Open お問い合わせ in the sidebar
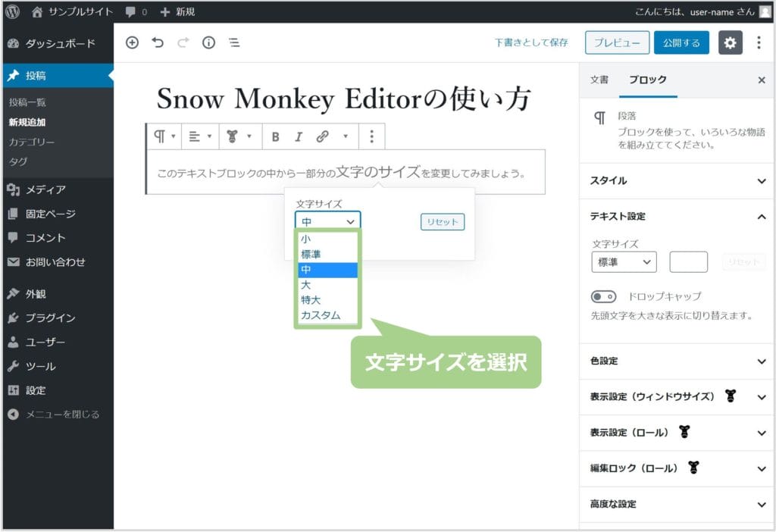The height and width of the screenshot is (532, 776). [58, 262]
